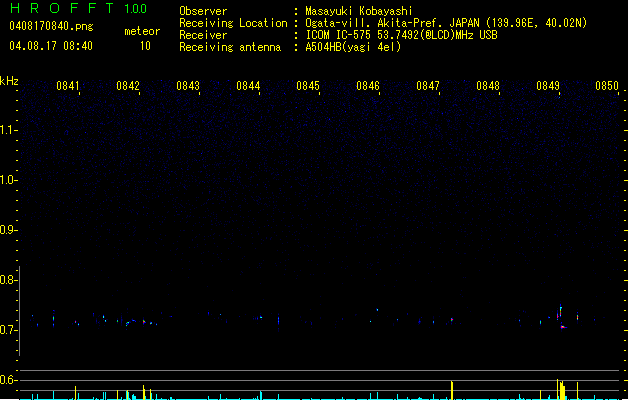This screenshot has height=400, width=629.
Task: Click the 0844 time marker
Action: [x=248, y=86]
